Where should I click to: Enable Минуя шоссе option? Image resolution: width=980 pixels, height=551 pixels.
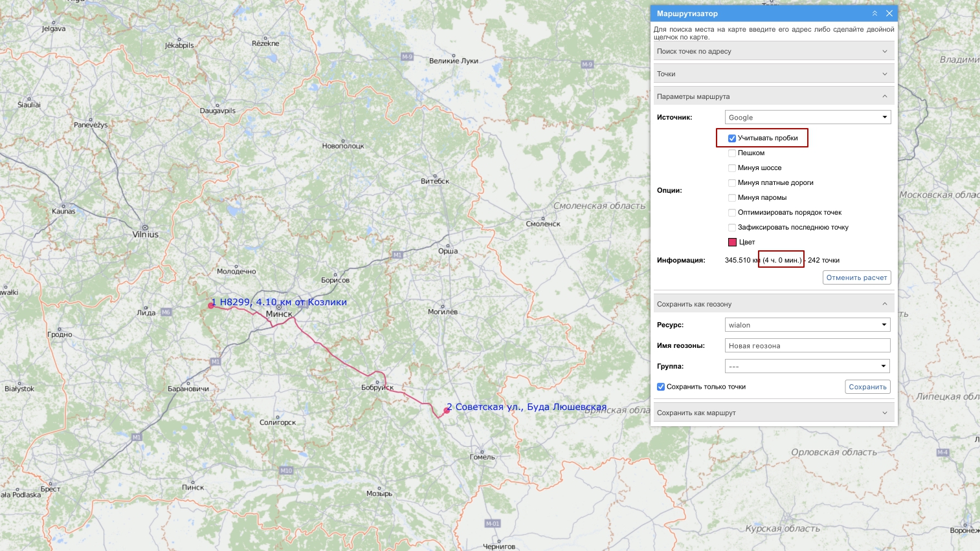pos(732,168)
